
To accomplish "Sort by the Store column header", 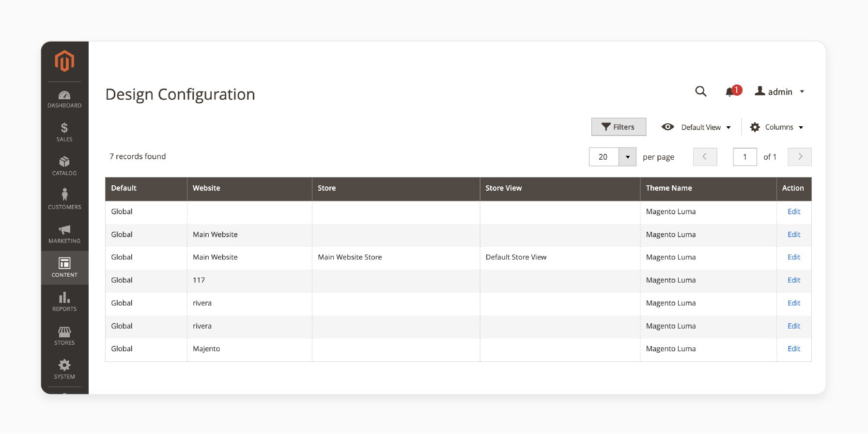I will pos(396,189).
